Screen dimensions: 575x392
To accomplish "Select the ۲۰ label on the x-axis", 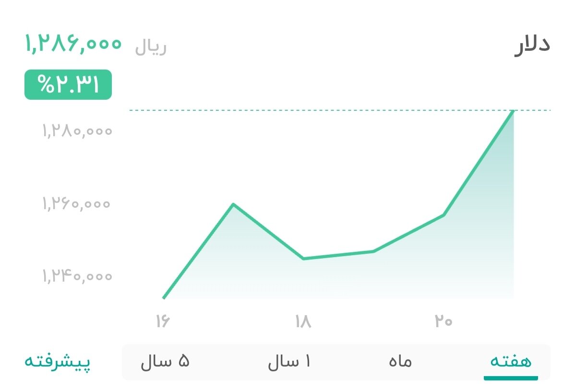I will coord(444,321).
